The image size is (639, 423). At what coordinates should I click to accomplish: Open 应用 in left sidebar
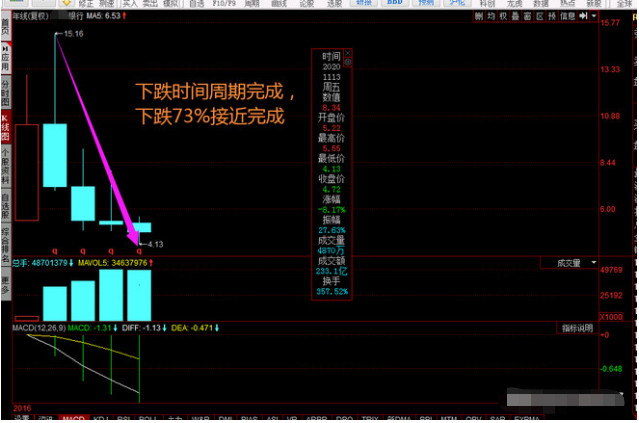[x=5, y=58]
